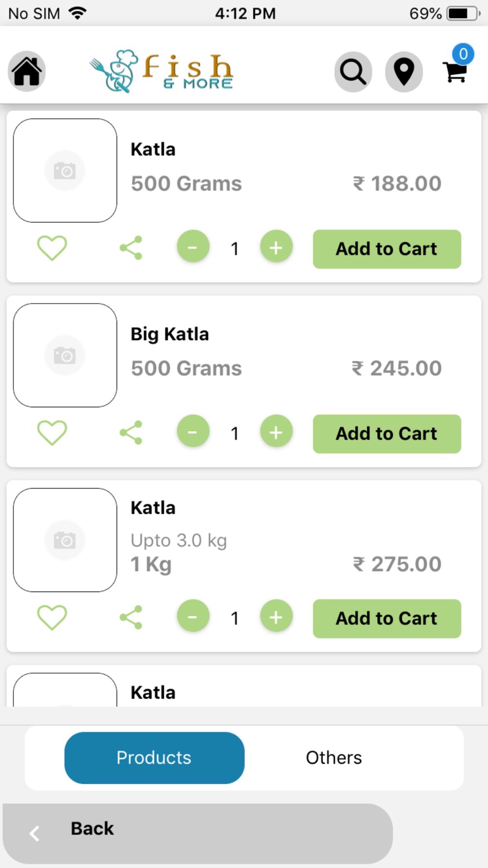Favorite Katla 1 Kg with heart icon

pyautogui.click(x=52, y=618)
